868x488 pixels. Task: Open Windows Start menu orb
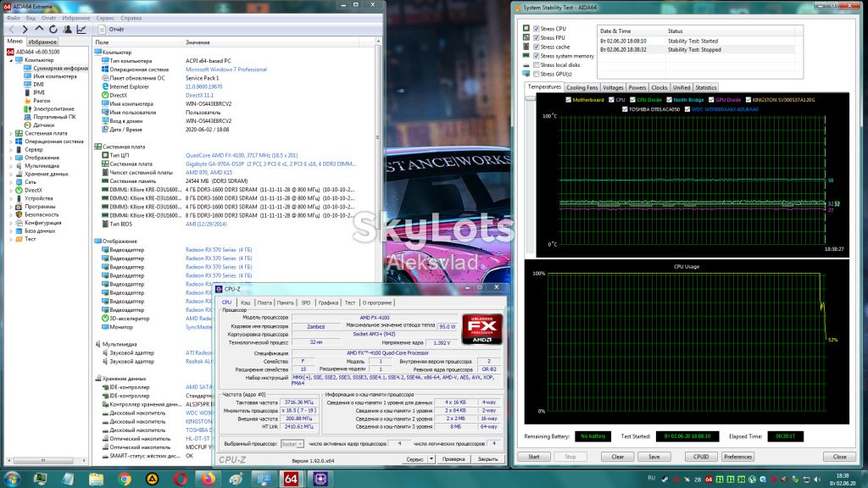click(x=12, y=479)
